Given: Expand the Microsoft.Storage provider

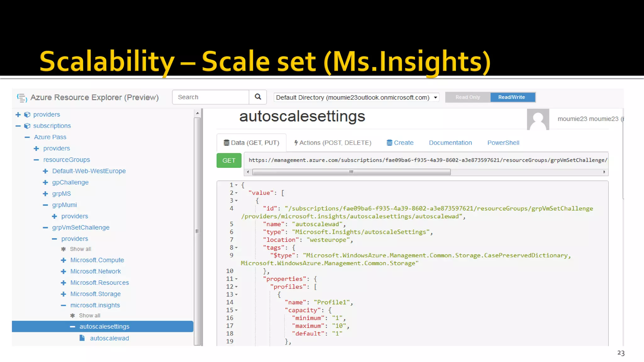Looking at the screenshot, I should pos(64,294).
